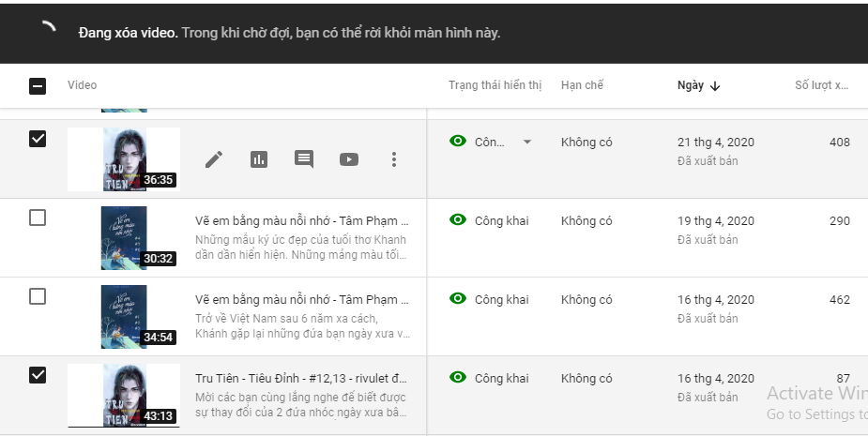Click the 43:13 Tru Tiên video thumbnail
The height and width of the screenshot is (436, 868).
click(124, 395)
